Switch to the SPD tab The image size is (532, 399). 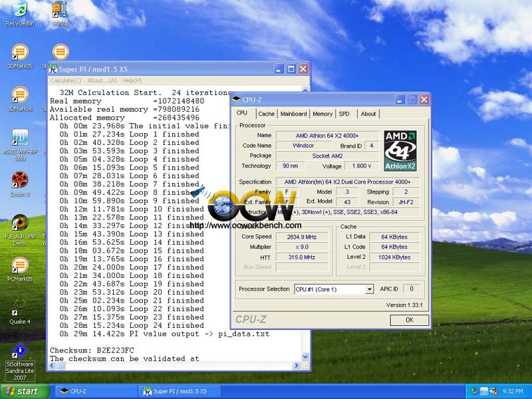[344, 114]
